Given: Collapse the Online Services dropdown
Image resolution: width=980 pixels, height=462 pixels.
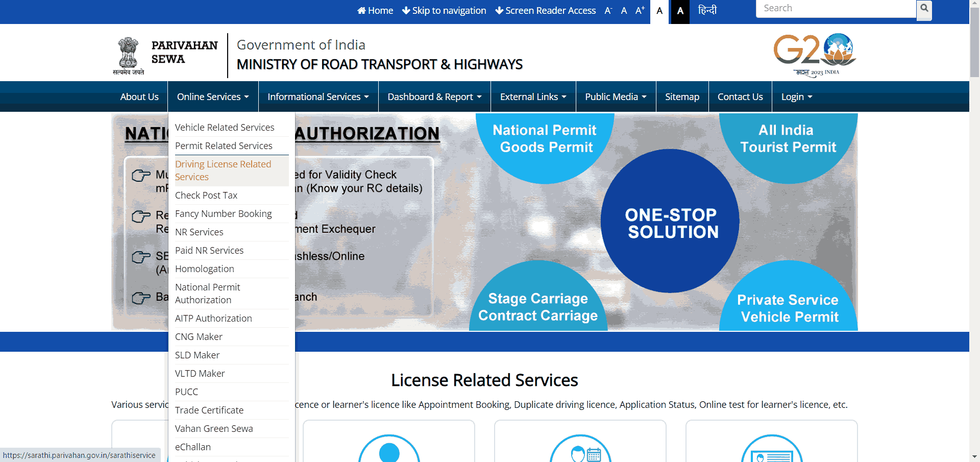Looking at the screenshot, I should (213, 97).
